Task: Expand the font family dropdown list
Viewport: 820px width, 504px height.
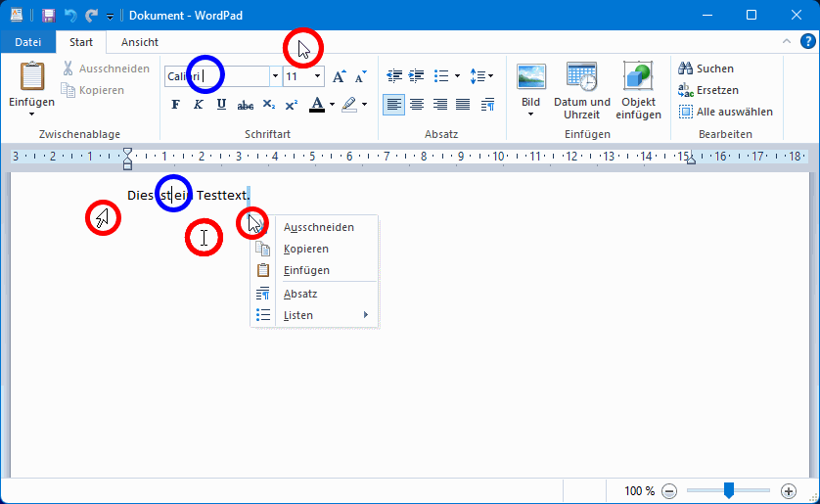Action: 275,76
